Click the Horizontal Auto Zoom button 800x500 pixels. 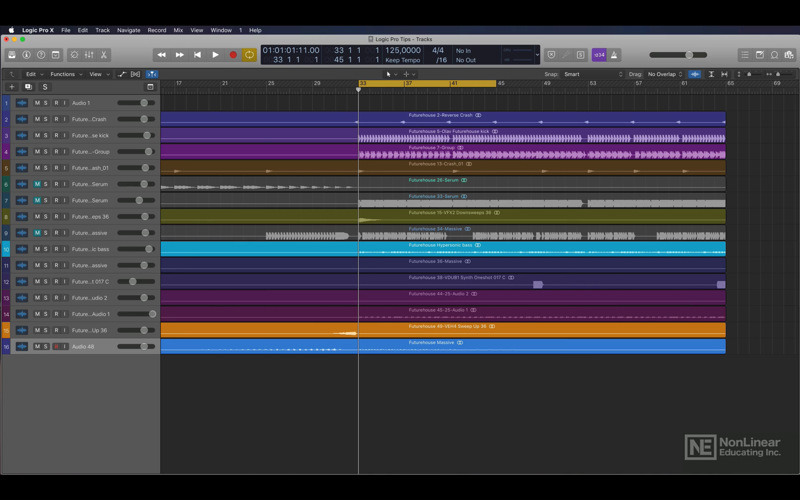724,74
